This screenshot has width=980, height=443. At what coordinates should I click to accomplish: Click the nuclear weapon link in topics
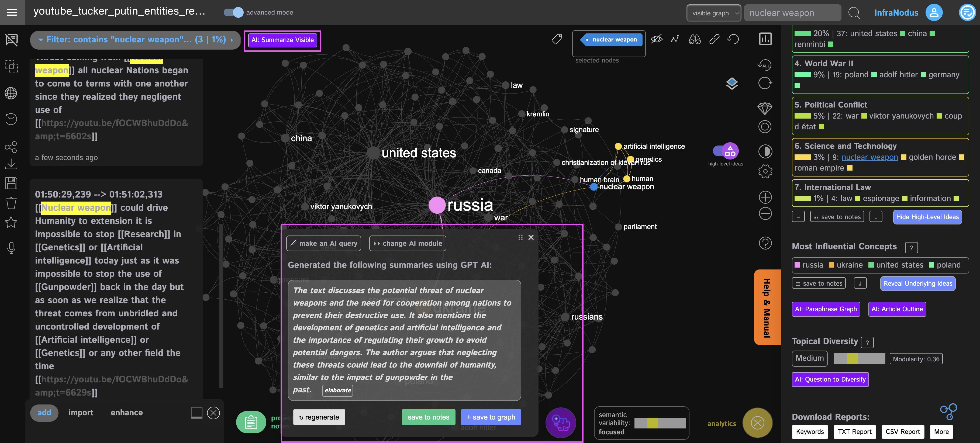point(869,157)
